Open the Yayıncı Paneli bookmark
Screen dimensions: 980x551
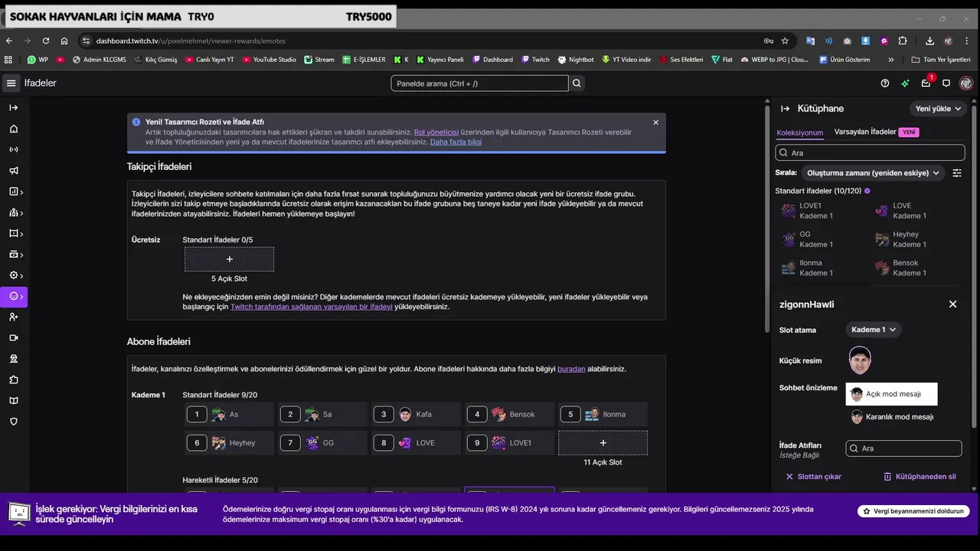[x=439, y=59]
